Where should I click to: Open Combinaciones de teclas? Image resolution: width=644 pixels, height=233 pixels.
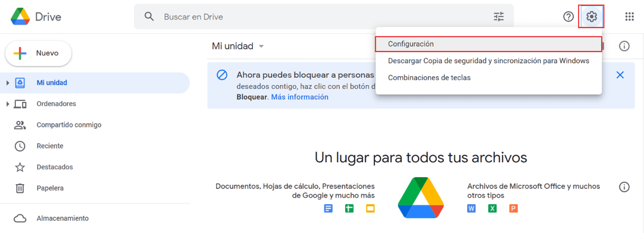[488, 78]
